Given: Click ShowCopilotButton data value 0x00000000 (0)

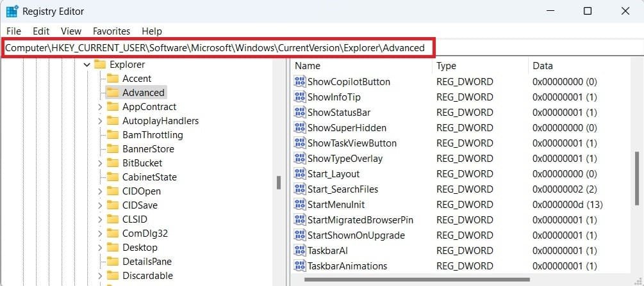Looking at the screenshot, I should (565, 82).
